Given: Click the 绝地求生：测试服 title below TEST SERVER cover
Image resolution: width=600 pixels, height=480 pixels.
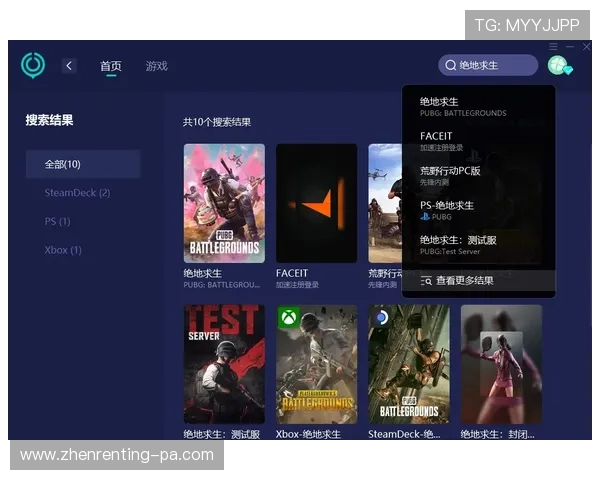Looking at the screenshot, I should (x=222, y=434).
